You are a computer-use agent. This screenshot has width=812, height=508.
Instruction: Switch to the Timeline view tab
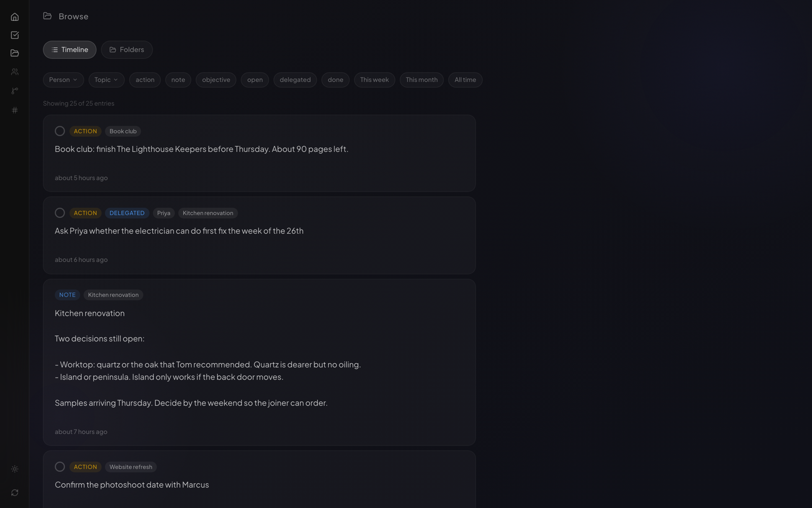(x=70, y=50)
